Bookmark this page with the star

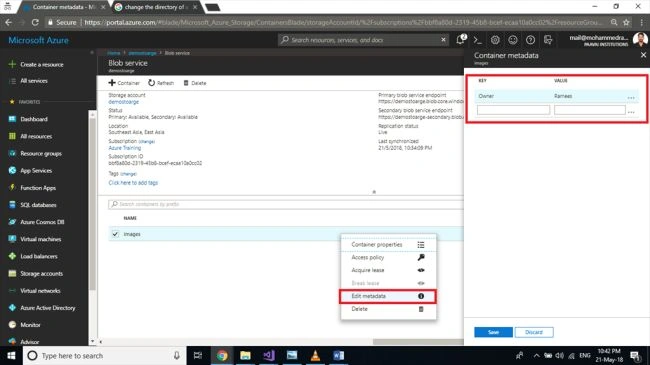[x=626, y=22]
